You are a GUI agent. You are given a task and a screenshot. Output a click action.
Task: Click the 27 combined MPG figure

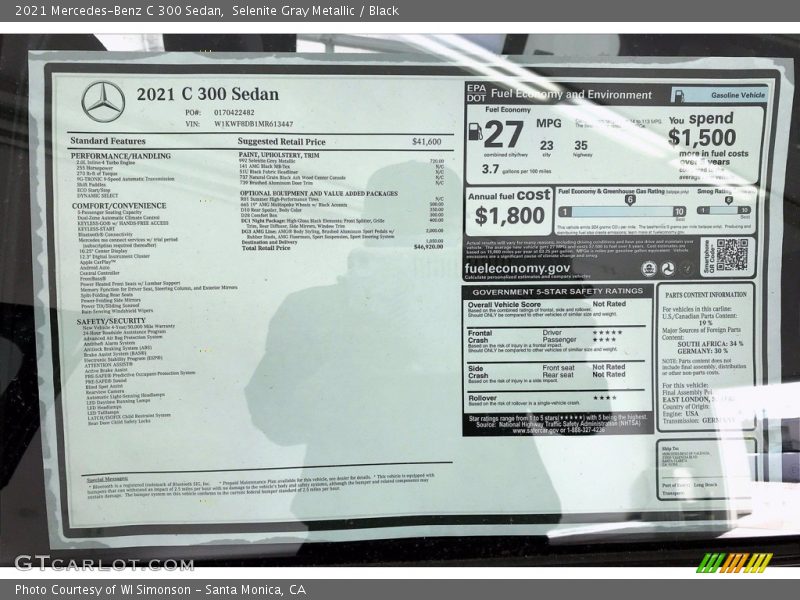(504, 134)
